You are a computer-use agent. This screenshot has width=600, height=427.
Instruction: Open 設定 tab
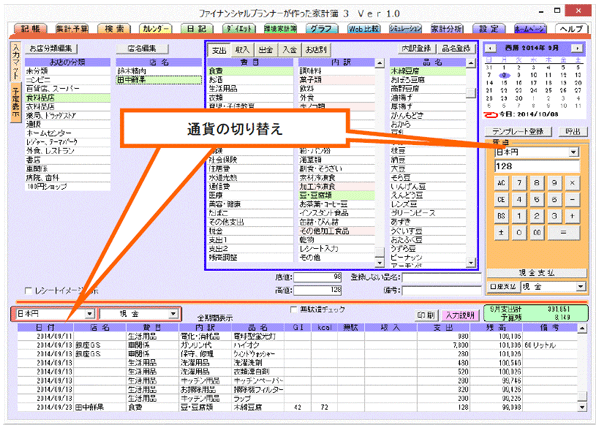pos(489,29)
